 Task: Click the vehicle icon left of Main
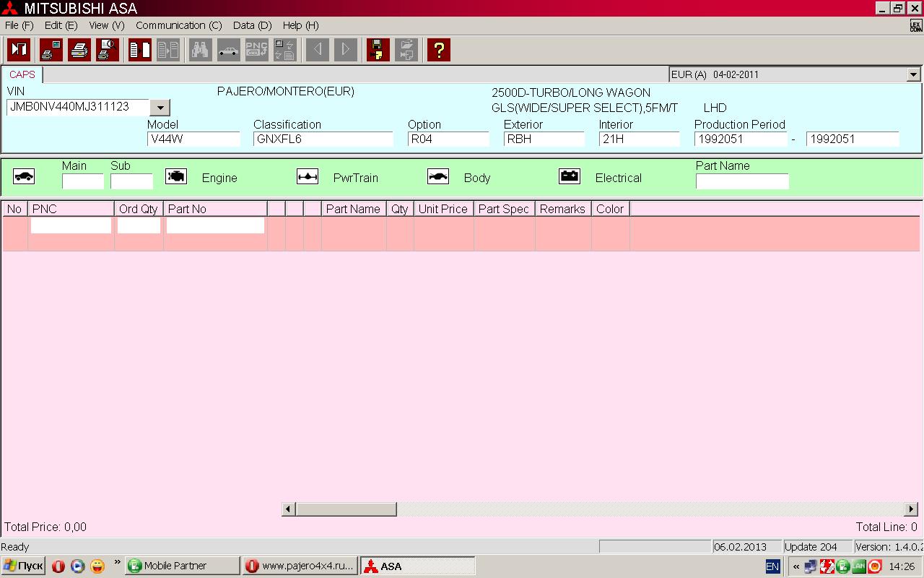click(24, 177)
